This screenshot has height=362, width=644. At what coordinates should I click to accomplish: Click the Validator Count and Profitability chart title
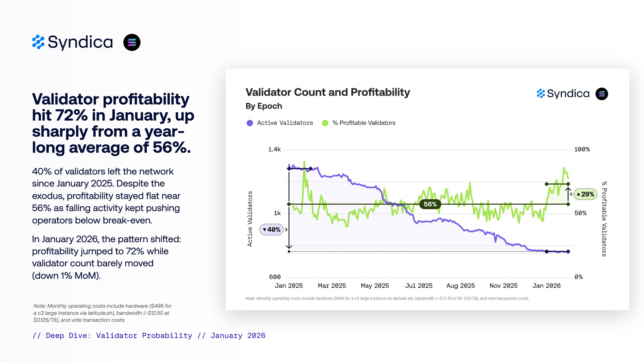[328, 92]
